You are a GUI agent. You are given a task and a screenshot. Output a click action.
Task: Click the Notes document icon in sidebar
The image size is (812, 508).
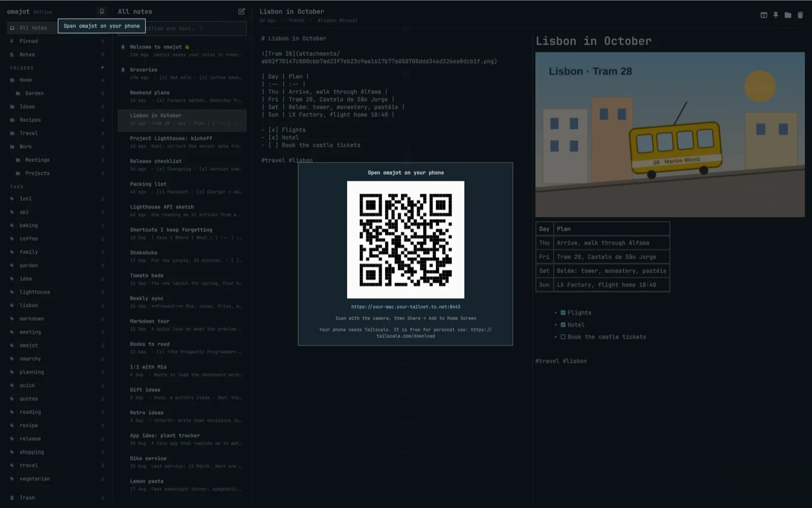click(x=12, y=54)
